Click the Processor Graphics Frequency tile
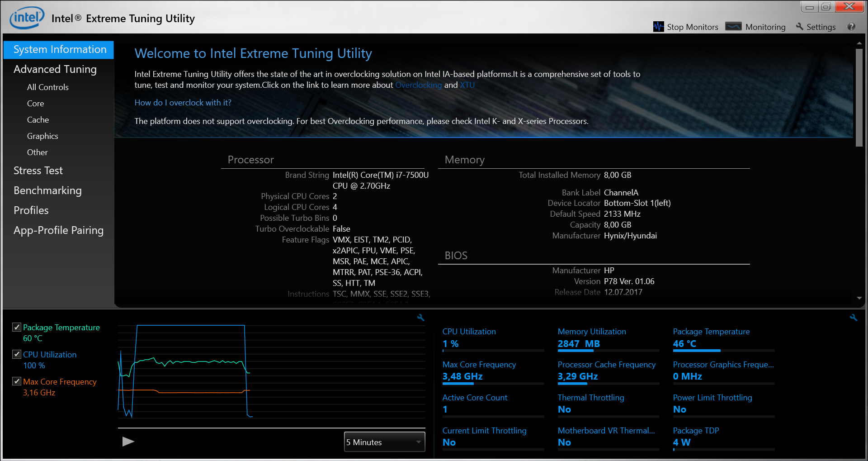Viewport: 868px width, 461px height. click(724, 372)
